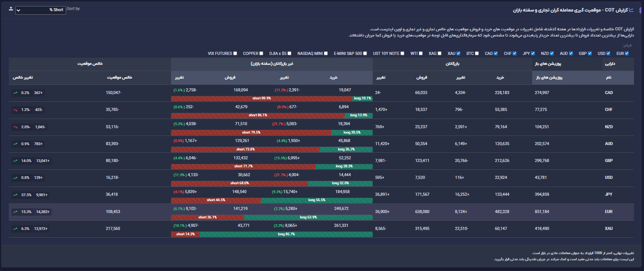Check the VIX FUTURES filter checkbox
644x271 pixels.
(x=235, y=53)
